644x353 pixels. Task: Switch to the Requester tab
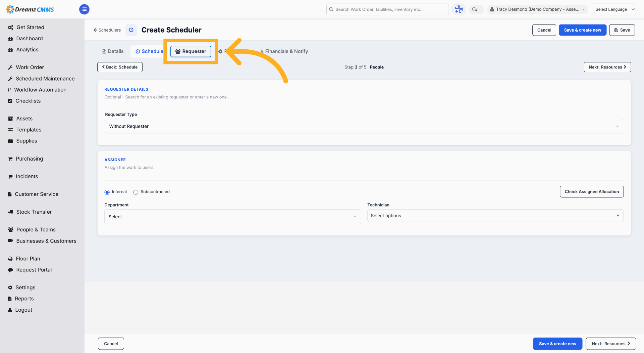[x=191, y=51]
